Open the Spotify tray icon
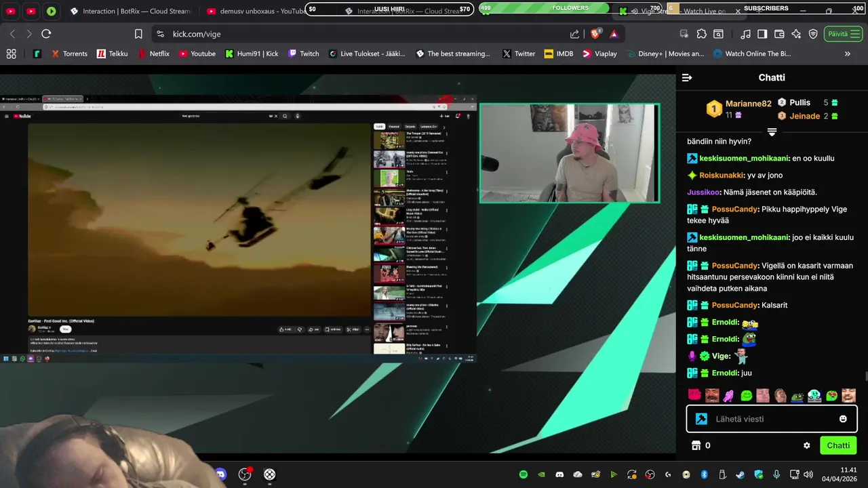This screenshot has height=488, width=868. pyautogui.click(x=523, y=474)
